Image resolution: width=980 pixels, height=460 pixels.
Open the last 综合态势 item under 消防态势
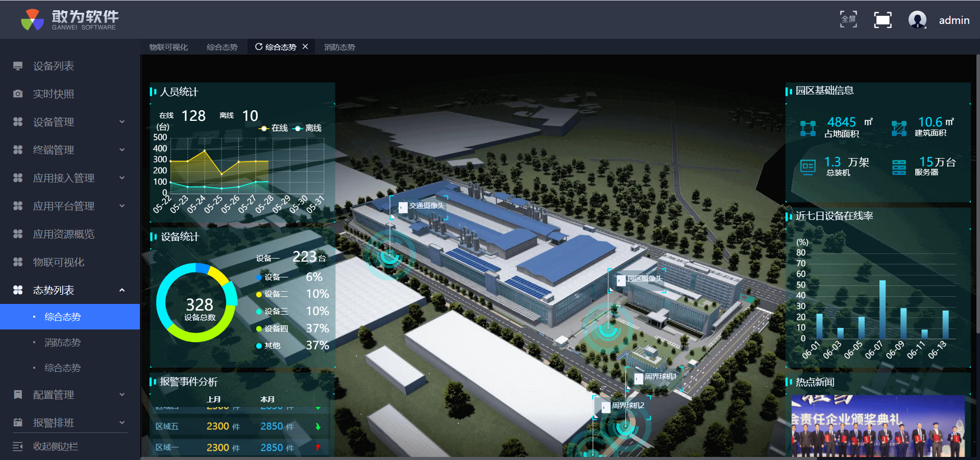[x=70, y=368]
